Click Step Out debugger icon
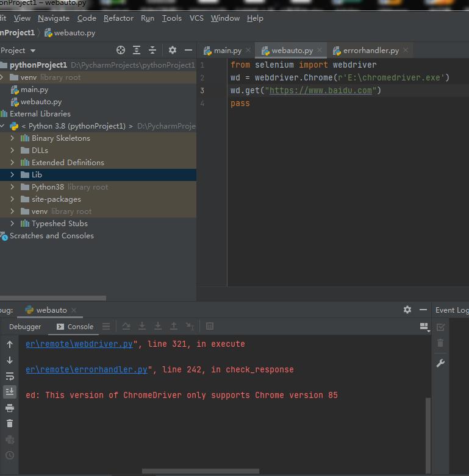This screenshot has width=469, height=476. [173, 326]
